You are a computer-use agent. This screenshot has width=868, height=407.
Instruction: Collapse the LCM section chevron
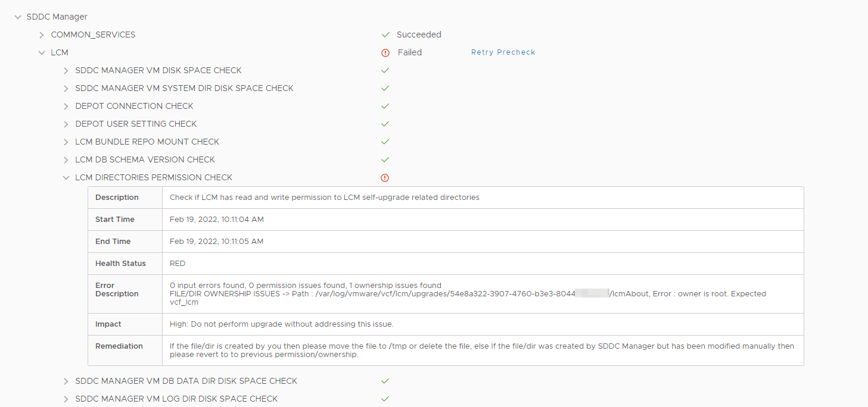[42, 52]
